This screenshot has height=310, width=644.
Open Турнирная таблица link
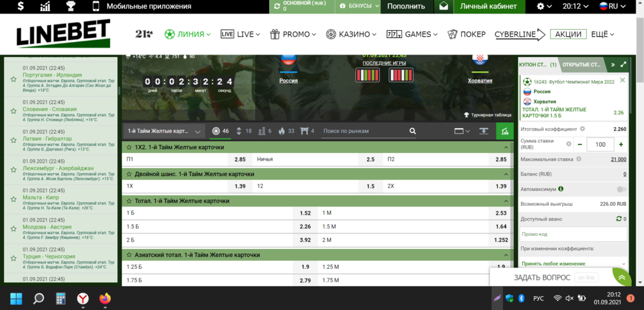pyautogui.click(x=488, y=115)
